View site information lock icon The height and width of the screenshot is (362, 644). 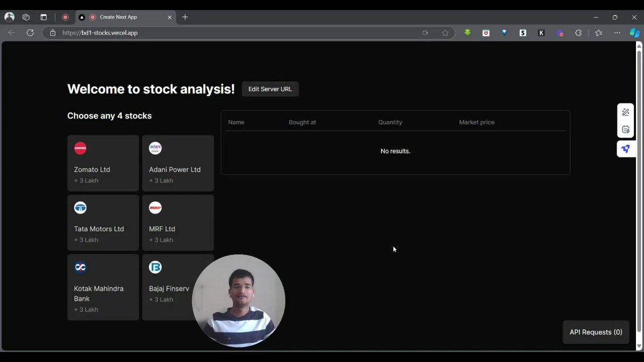pyautogui.click(x=53, y=33)
